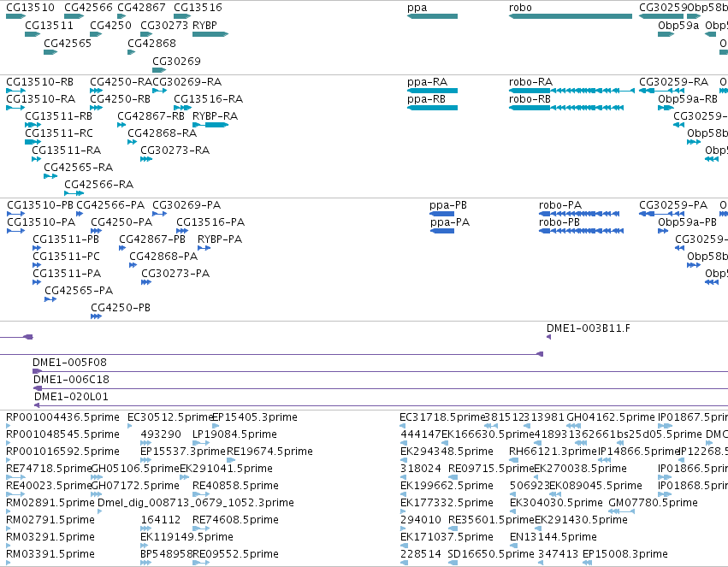Image resolution: width=728 pixels, height=567 pixels.
Task: Click the Obp59a-RB transcript label
Action: [688, 99]
